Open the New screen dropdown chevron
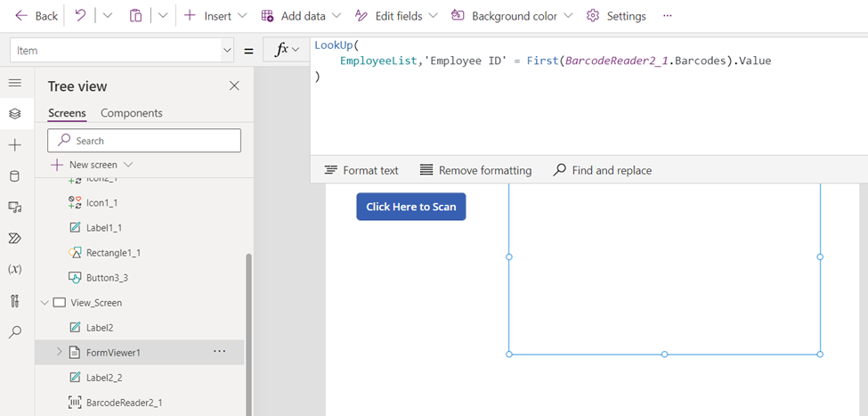The width and height of the screenshot is (868, 416). (x=128, y=165)
